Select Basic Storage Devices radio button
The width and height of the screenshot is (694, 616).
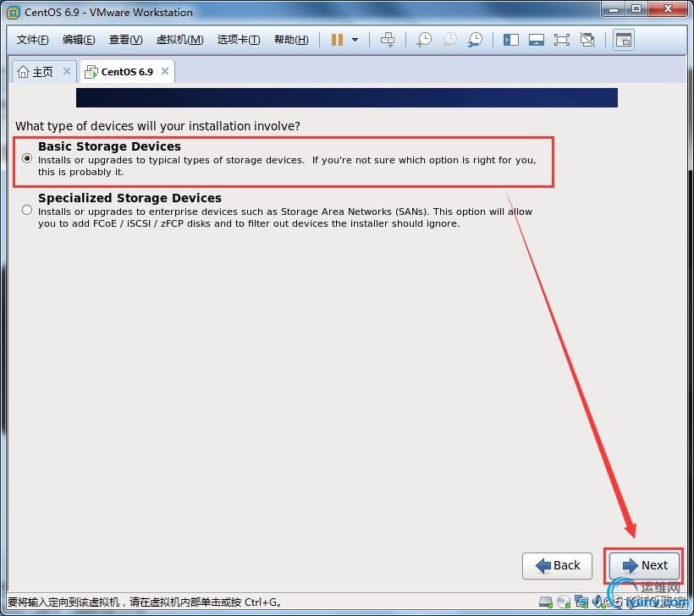27,158
